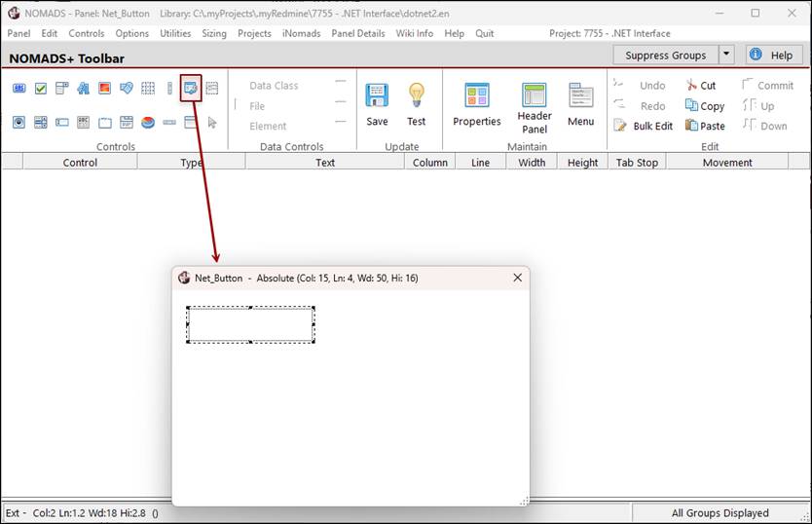Select the check box control tool
The width and height of the screenshot is (812, 524).
click(41, 89)
